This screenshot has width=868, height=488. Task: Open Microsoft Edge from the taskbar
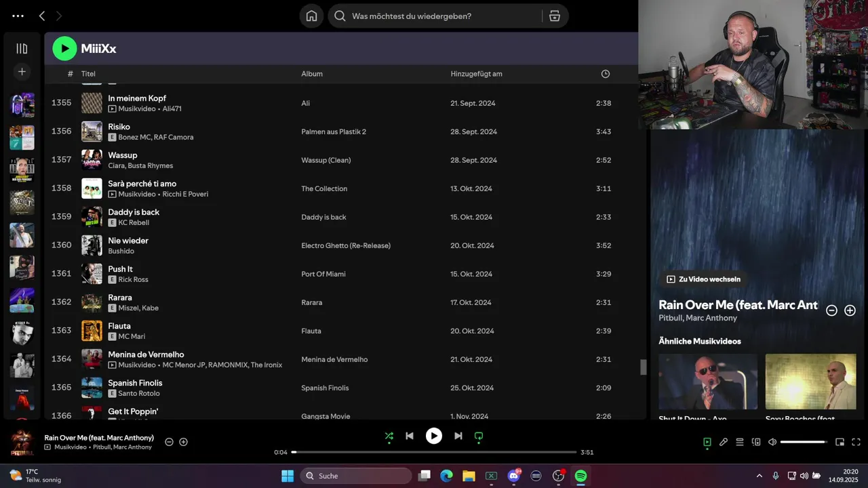tap(446, 476)
